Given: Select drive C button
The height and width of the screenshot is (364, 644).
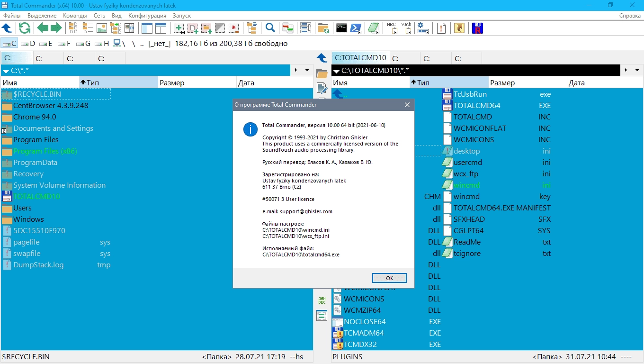Looking at the screenshot, I should [x=9, y=44].
